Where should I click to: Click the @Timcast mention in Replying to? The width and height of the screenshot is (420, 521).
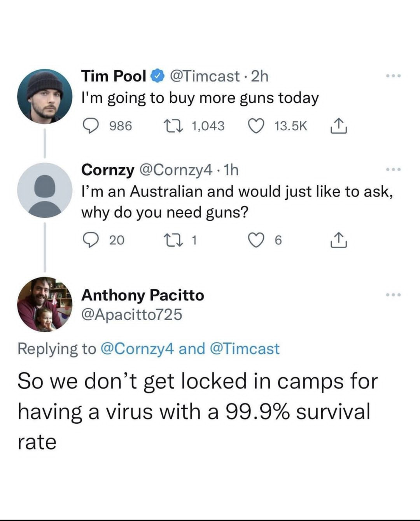245,349
